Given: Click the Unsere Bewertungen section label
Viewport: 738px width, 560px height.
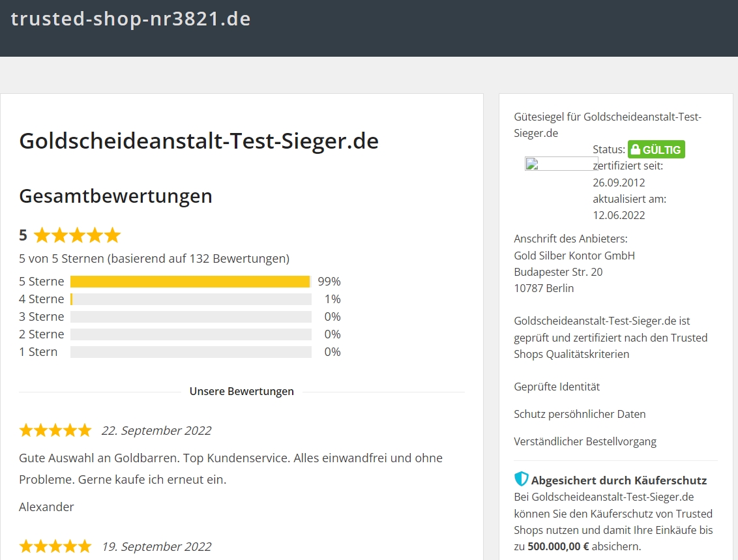Looking at the screenshot, I should (241, 392).
